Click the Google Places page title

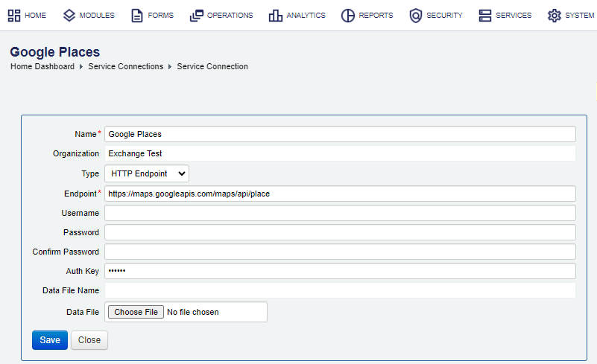click(55, 51)
